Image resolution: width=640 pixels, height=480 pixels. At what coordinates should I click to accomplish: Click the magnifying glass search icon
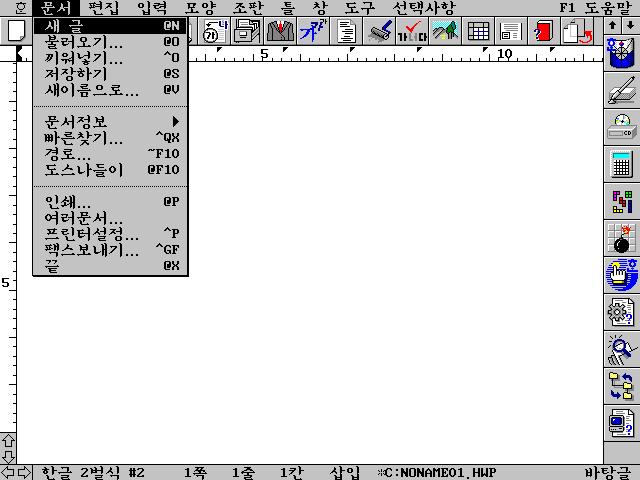click(622, 350)
